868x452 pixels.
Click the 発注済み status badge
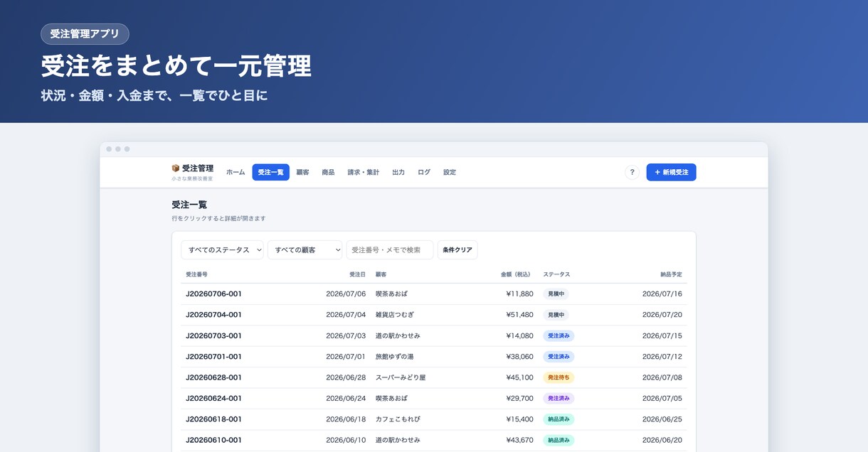tap(559, 399)
